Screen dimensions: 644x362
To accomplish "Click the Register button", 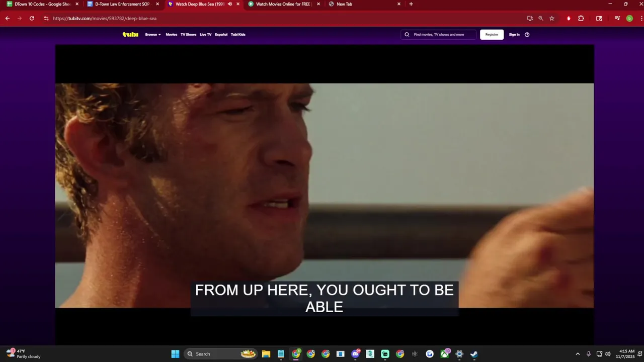I will [492, 35].
